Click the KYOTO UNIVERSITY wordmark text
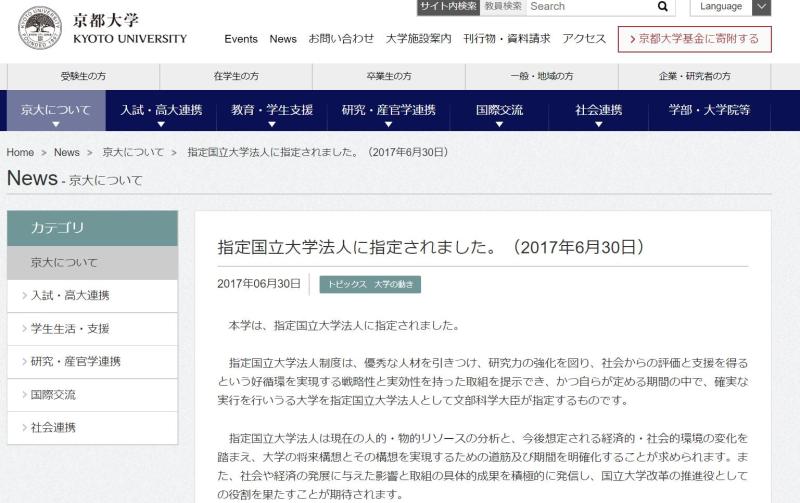This screenshot has width=800, height=503. point(130,39)
